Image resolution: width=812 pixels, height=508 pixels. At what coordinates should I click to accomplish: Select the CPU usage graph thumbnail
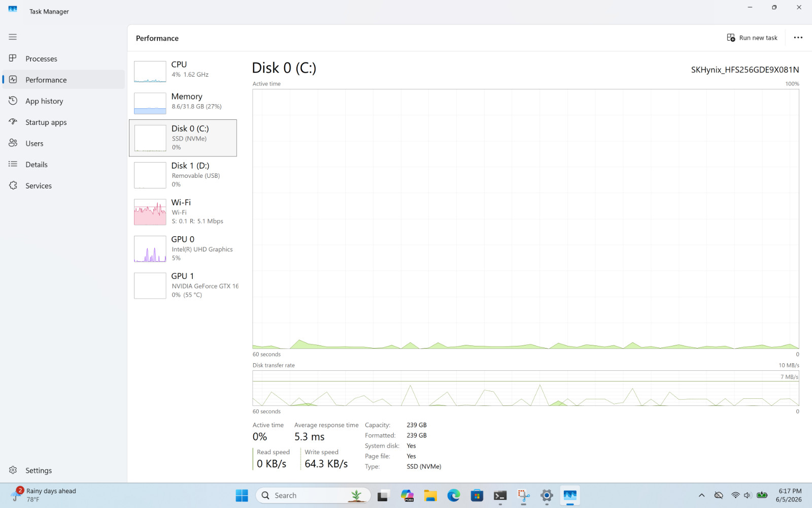point(150,72)
